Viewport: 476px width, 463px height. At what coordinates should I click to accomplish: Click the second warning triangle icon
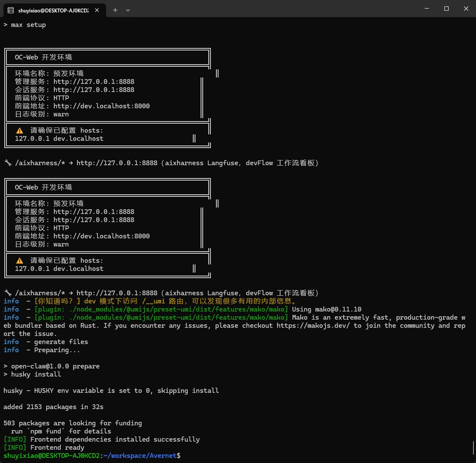pos(20,261)
